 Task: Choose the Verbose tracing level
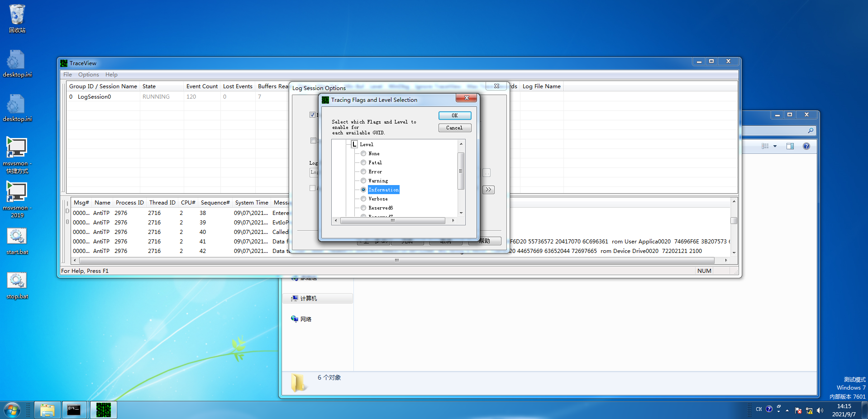pos(363,199)
